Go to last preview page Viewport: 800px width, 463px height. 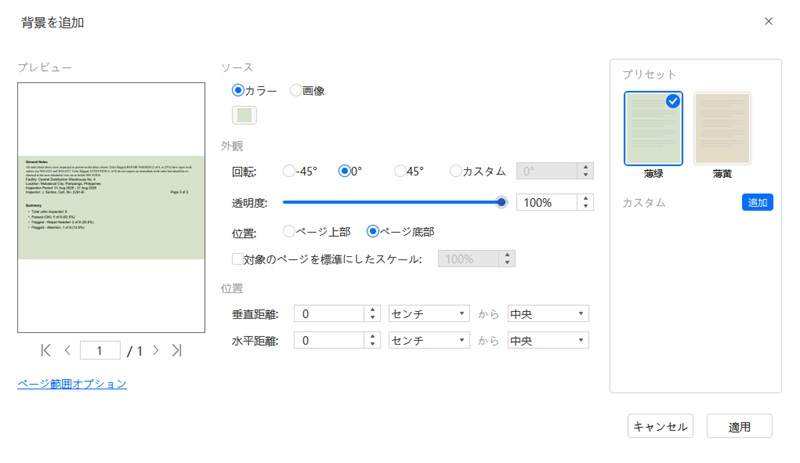coord(177,350)
